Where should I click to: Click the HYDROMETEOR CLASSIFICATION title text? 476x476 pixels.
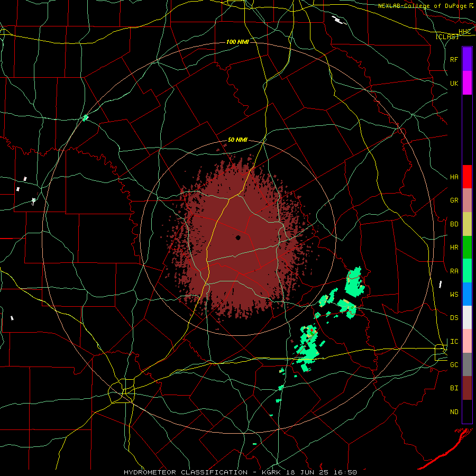(186, 472)
